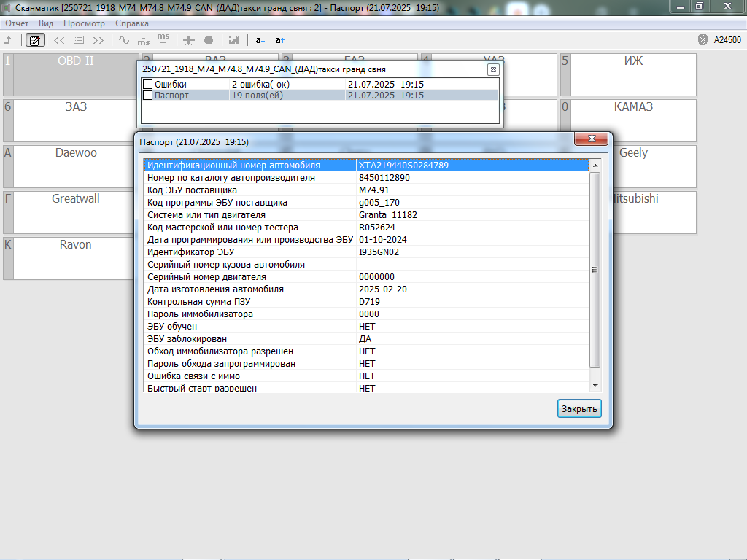The width and height of the screenshot is (747, 560).
Task: Select the Серийный номер двигателя row
Action: click(x=366, y=276)
